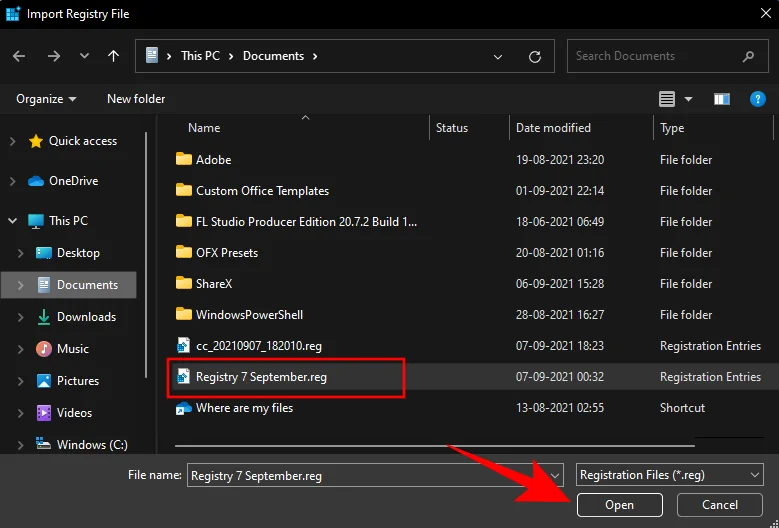Expand the Music tree node
The width and height of the screenshot is (779, 528).
[20, 349]
